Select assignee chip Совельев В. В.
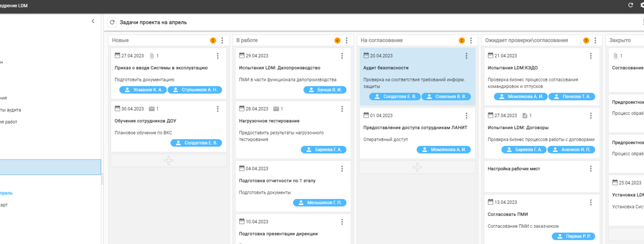The height and width of the screenshot is (244, 644). (x=446, y=97)
